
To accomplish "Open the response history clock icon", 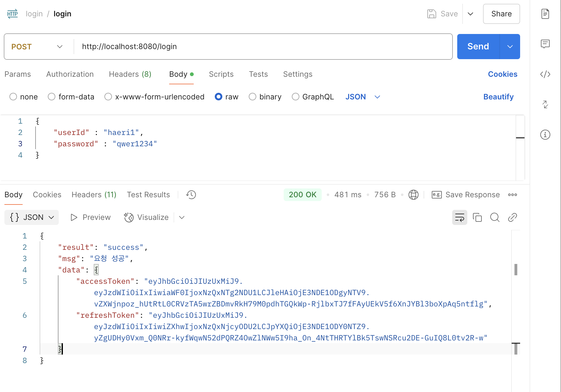I will point(191,195).
